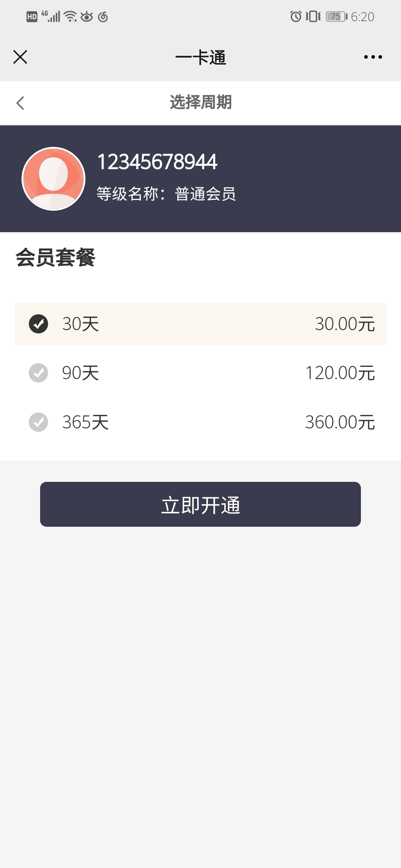Select the 365天 plan radio checkmark
The height and width of the screenshot is (868, 401).
coord(39,422)
